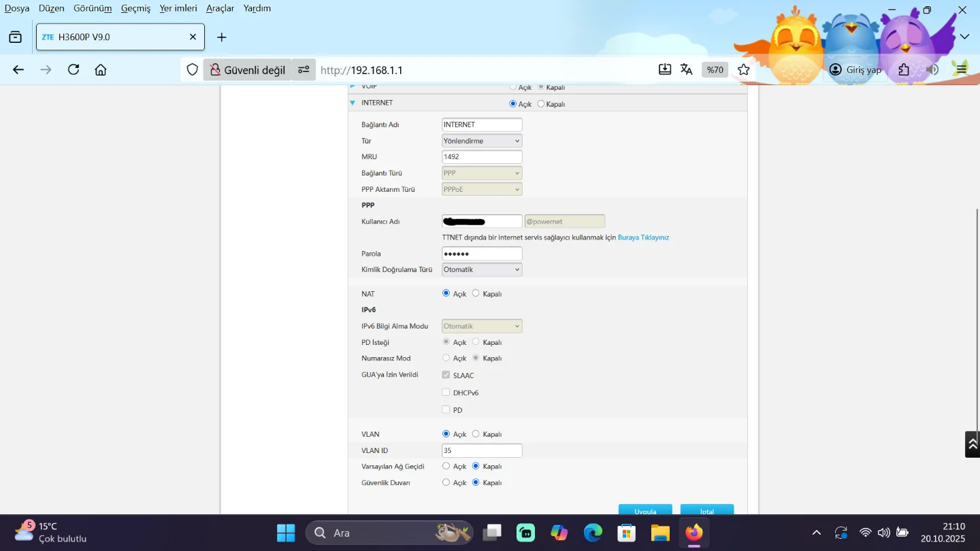Click the VLAN ID input field
This screenshot has width=980, height=551.
(482, 450)
